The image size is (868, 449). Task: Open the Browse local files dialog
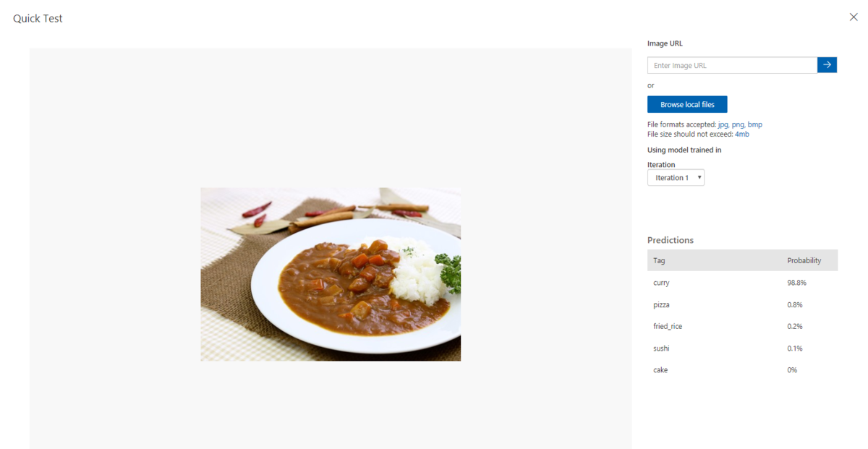[687, 104]
